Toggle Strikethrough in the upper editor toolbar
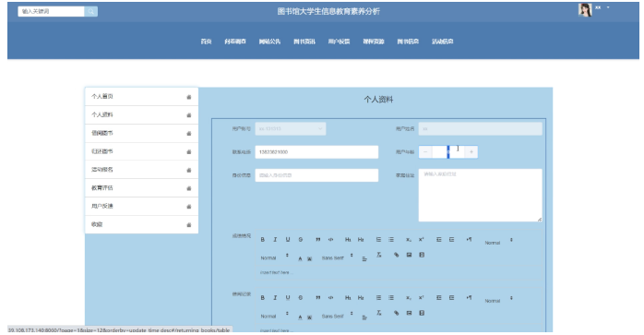The width and height of the screenshot is (644, 335). (301, 240)
